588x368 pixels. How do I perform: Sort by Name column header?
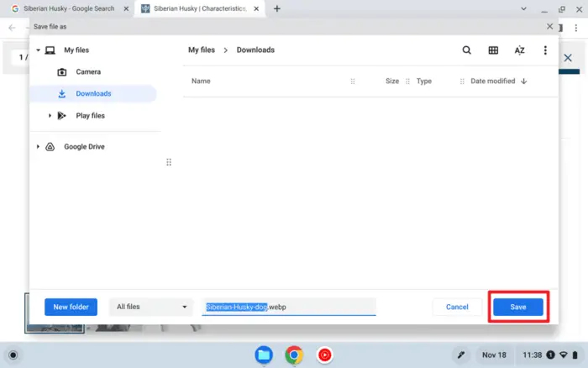201,81
